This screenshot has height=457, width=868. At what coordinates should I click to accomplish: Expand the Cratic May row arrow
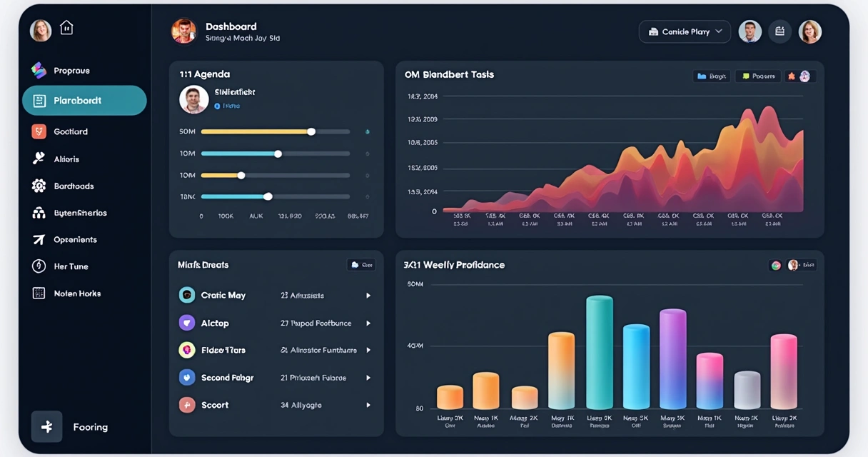[x=368, y=296]
